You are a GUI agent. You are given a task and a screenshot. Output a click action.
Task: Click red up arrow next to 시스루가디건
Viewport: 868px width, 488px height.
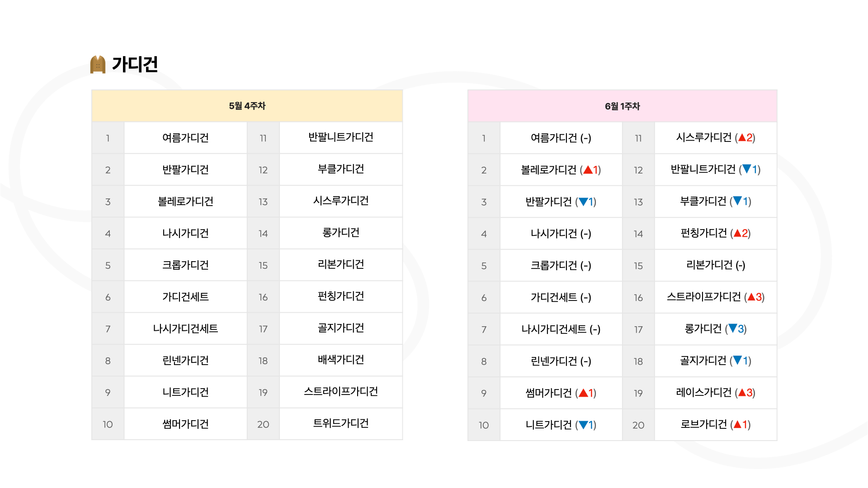point(742,137)
